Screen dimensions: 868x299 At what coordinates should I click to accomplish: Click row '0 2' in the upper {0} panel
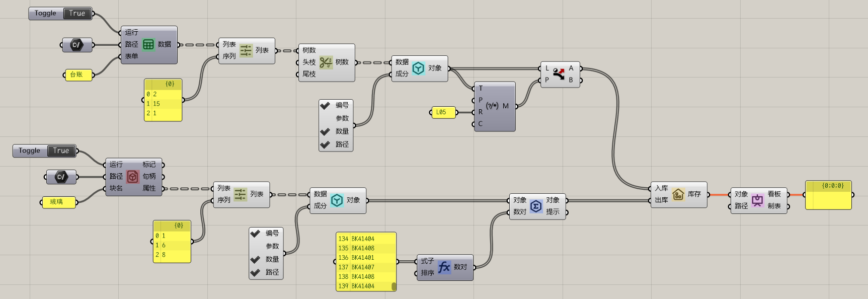point(163,94)
